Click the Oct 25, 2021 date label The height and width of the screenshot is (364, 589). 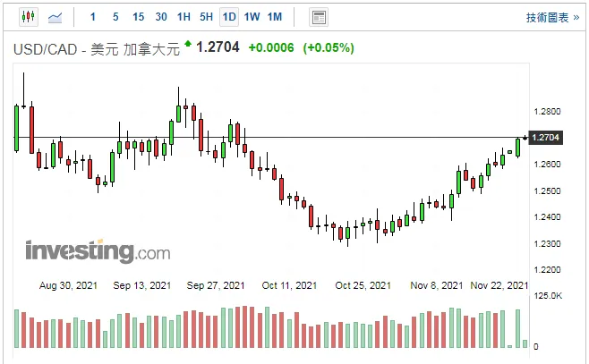pyautogui.click(x=363, y=285)
